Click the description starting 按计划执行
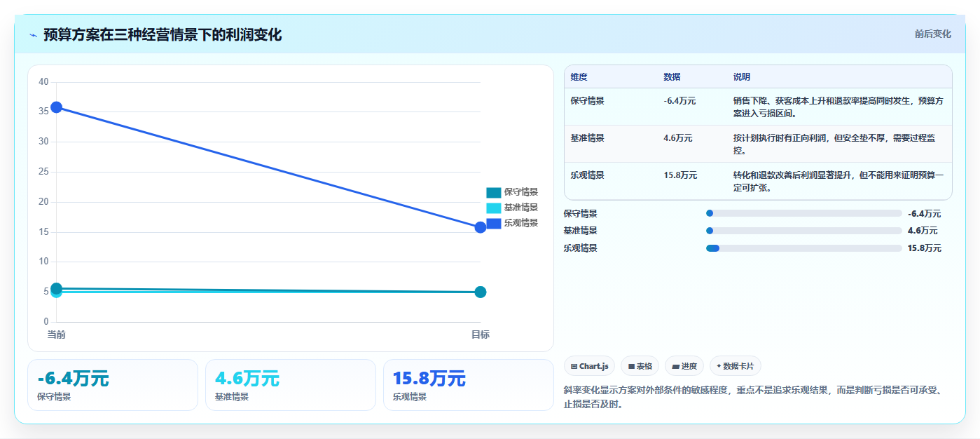This screenshot has width=980, height=439. point(834,144)
